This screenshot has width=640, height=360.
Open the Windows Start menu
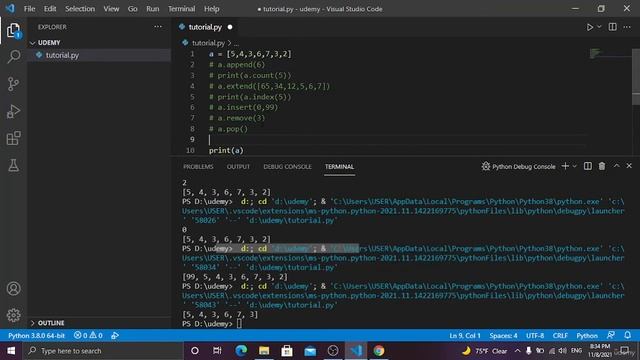tap(11, 351)
